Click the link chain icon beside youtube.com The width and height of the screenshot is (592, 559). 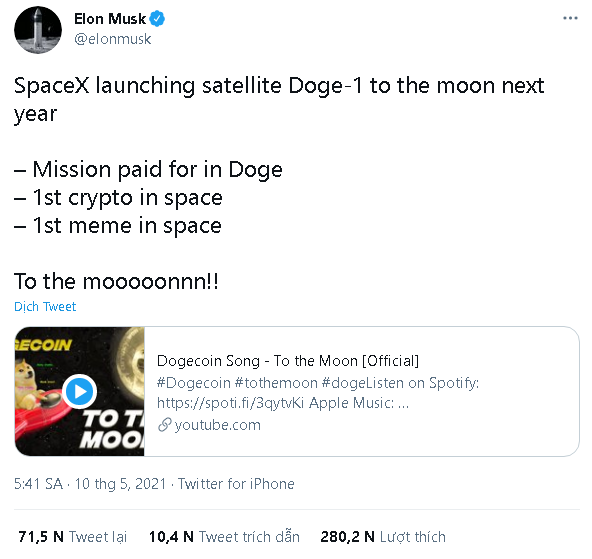coord(164,425)
